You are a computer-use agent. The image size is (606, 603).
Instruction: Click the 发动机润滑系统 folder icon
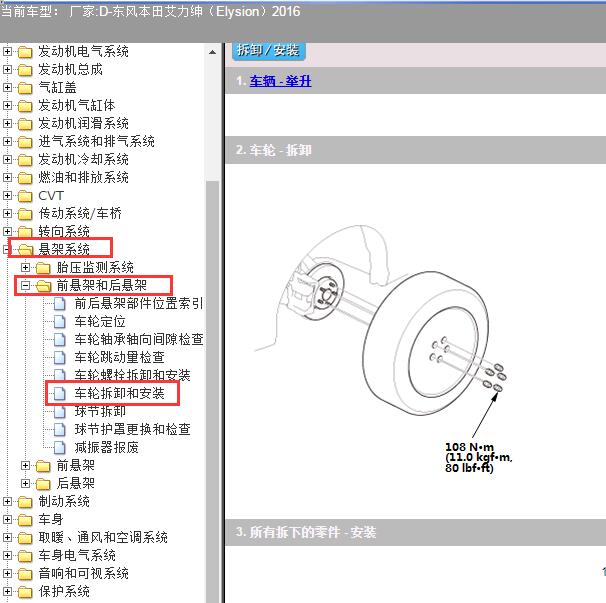[x=25, y=124]
